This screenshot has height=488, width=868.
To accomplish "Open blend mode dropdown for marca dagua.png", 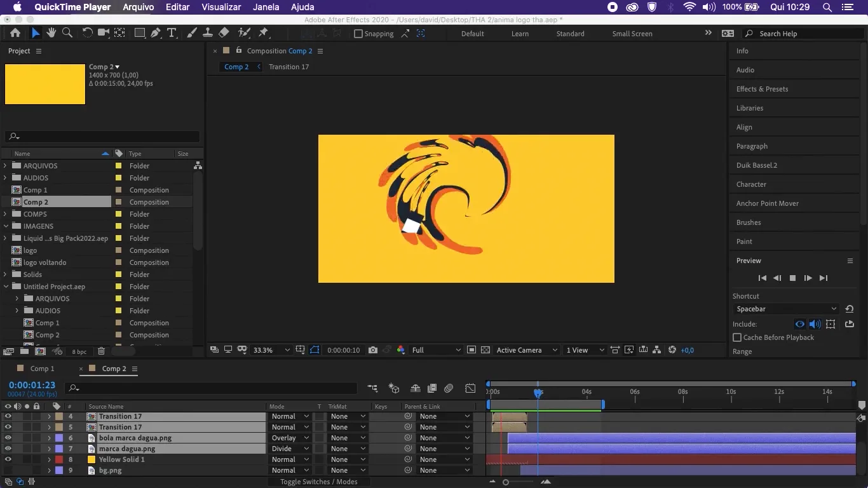I will click(x=290, y=449).
